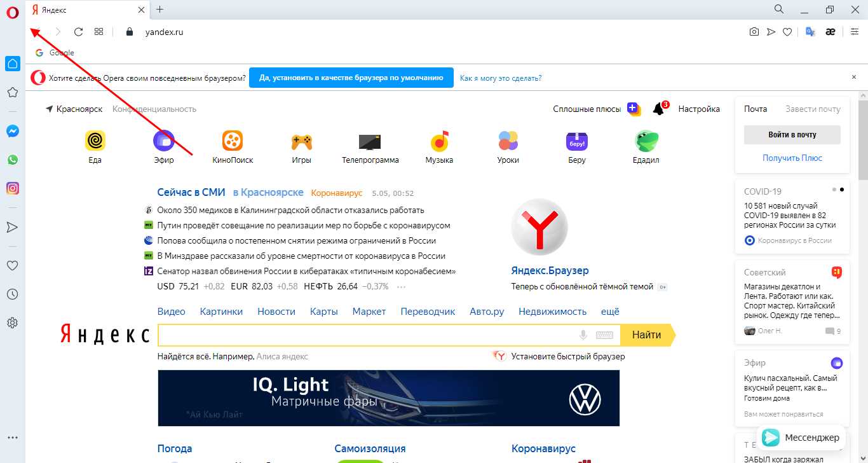
Task: Open the КиноПоиск service icon
Action: point(233,141)
